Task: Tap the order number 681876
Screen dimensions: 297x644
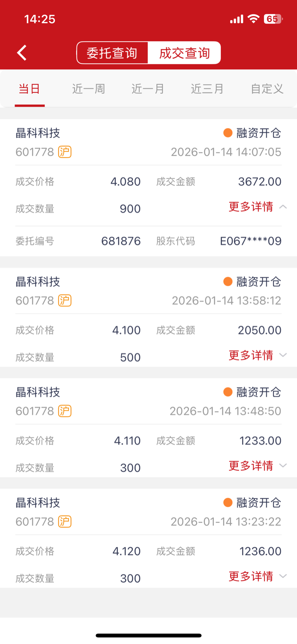Action: pos(121,241)
